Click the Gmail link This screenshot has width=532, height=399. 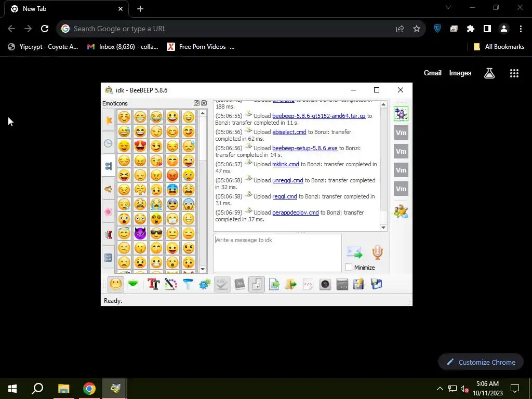[433, 73]
